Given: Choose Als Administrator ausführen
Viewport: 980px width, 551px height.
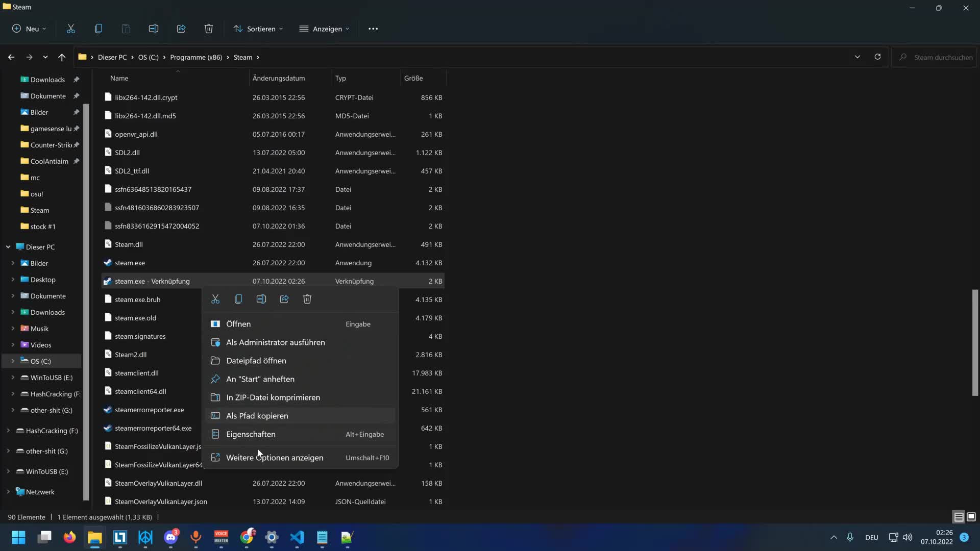Looking at the screenshot, I should point(275,342).
